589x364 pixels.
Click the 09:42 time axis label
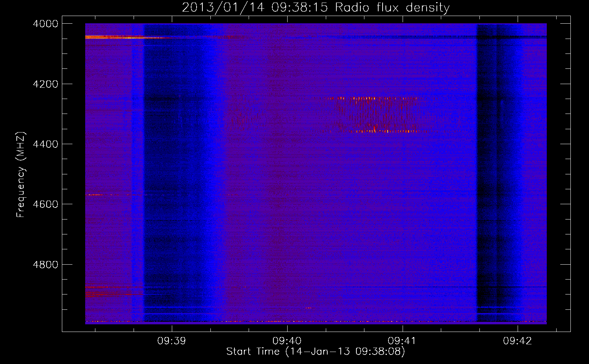[517, 341]
